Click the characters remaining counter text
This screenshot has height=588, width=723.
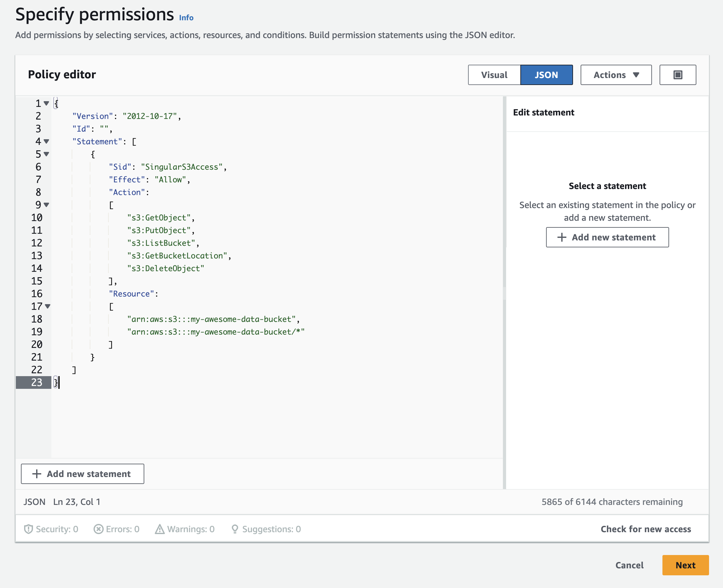pyautogui.click(x=612, y=502)
